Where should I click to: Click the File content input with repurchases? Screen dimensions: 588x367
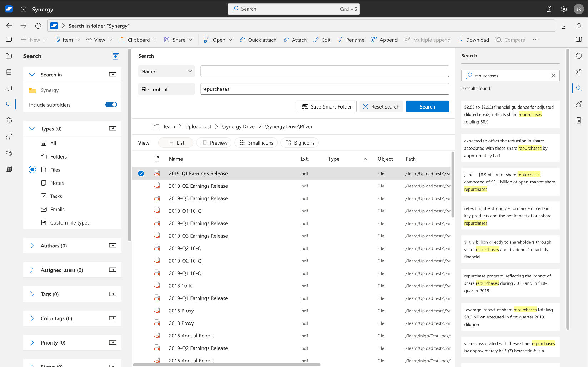pos(324,89)
